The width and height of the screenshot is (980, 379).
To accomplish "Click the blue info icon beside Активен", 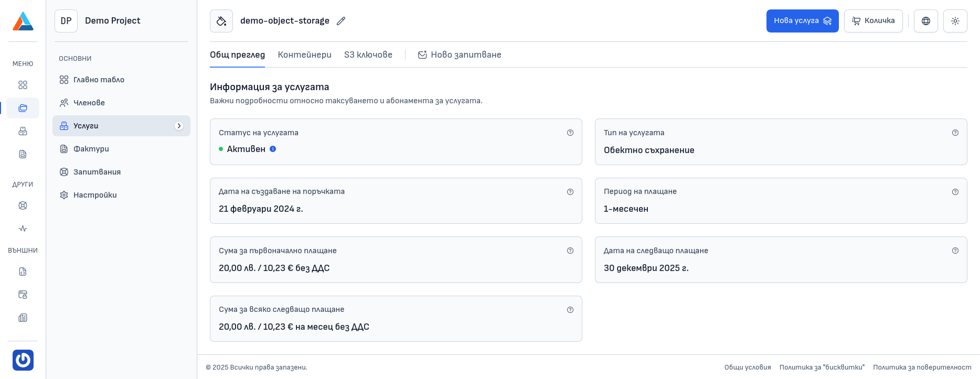I will 273,149.
